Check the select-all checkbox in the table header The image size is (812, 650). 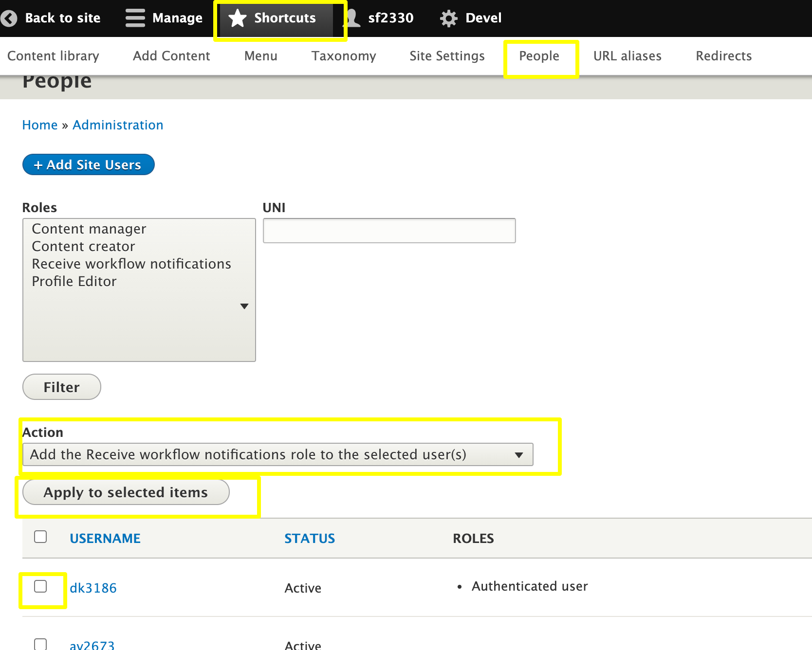(x=40, y=536)
